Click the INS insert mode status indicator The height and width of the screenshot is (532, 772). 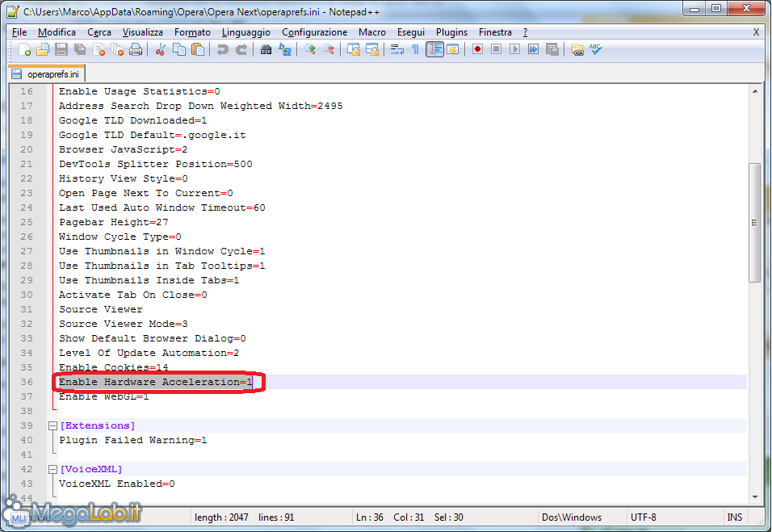pos(735,517)
